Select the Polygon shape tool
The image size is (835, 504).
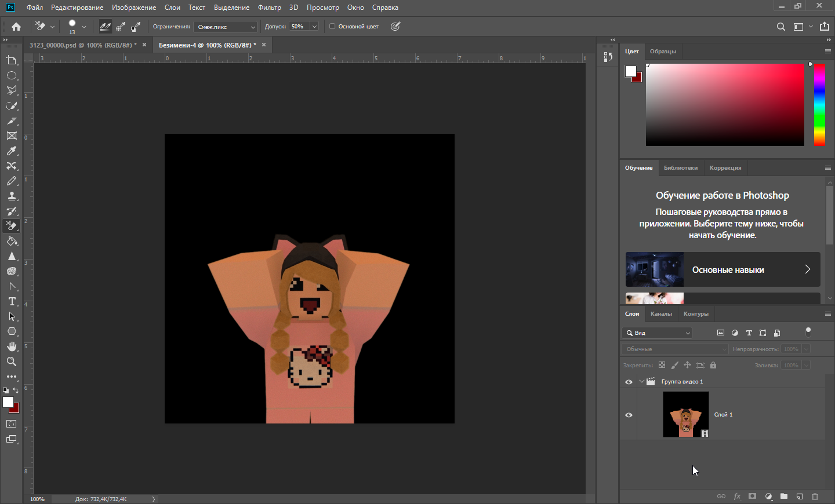pos(12,332)
